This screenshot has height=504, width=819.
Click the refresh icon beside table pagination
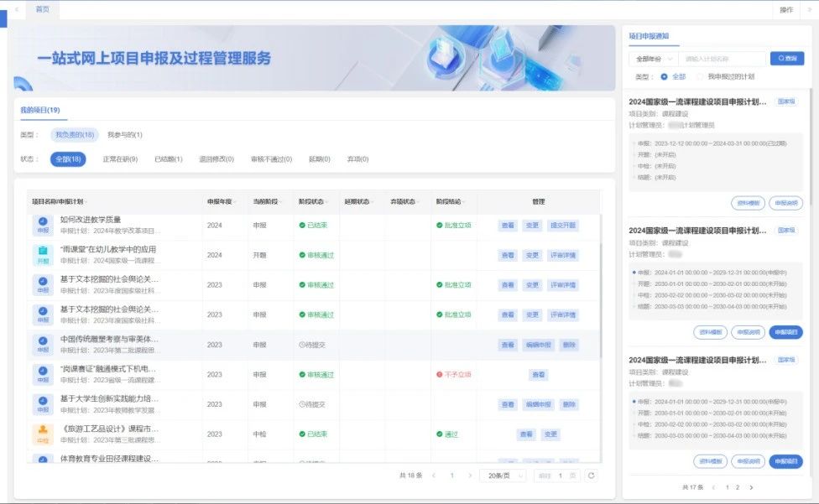pos(592,475)
